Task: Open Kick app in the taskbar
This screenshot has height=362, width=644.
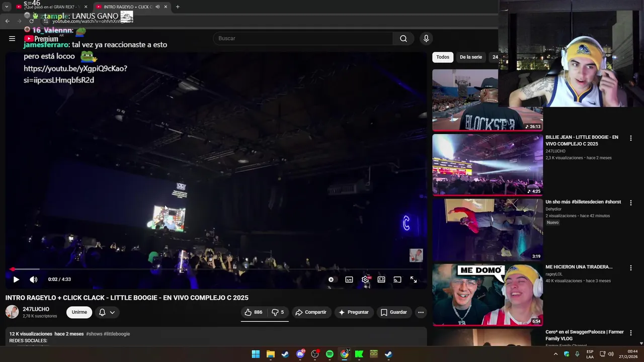Action: (x=359, y=354)
